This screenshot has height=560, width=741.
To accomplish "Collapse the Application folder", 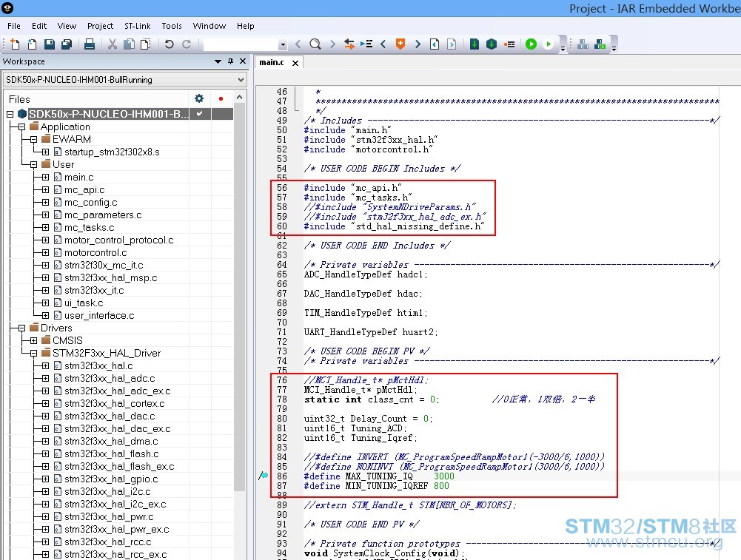I will tap(21, 127).
